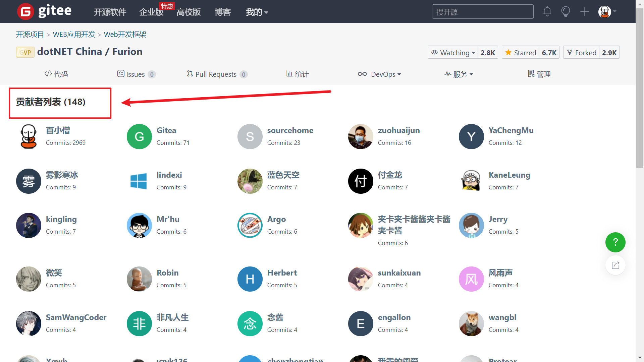Toggle the Starred button
The width and height of the screenshot is (644, 362).
coord(521,53)
